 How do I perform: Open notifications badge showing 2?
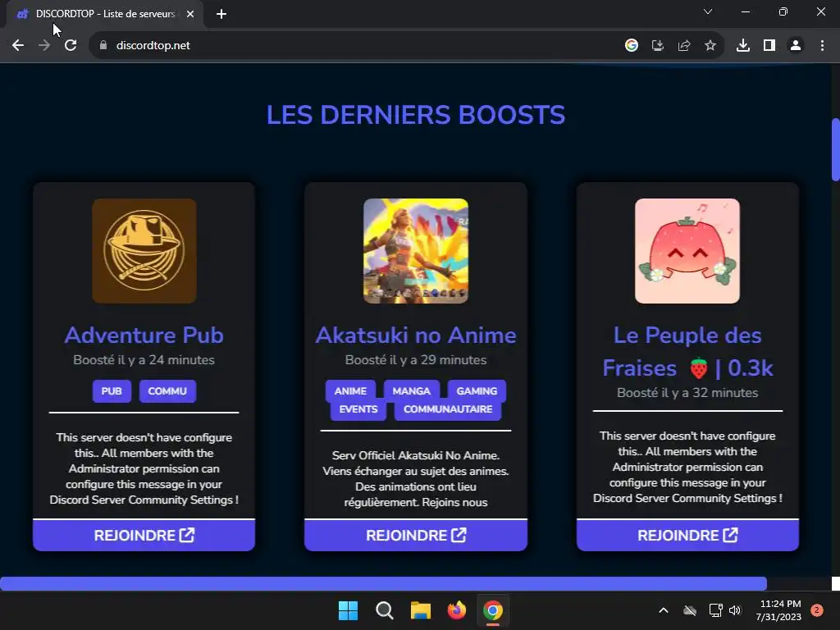tap(817, 610)
